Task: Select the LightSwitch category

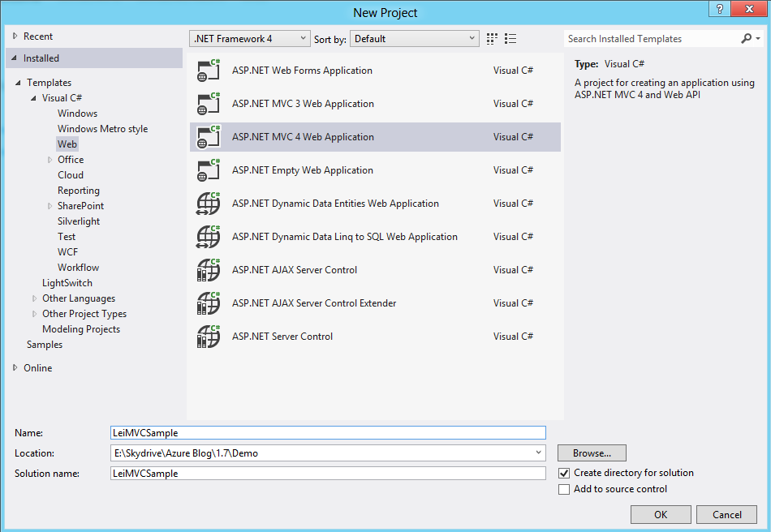Action: click(67, 283)
